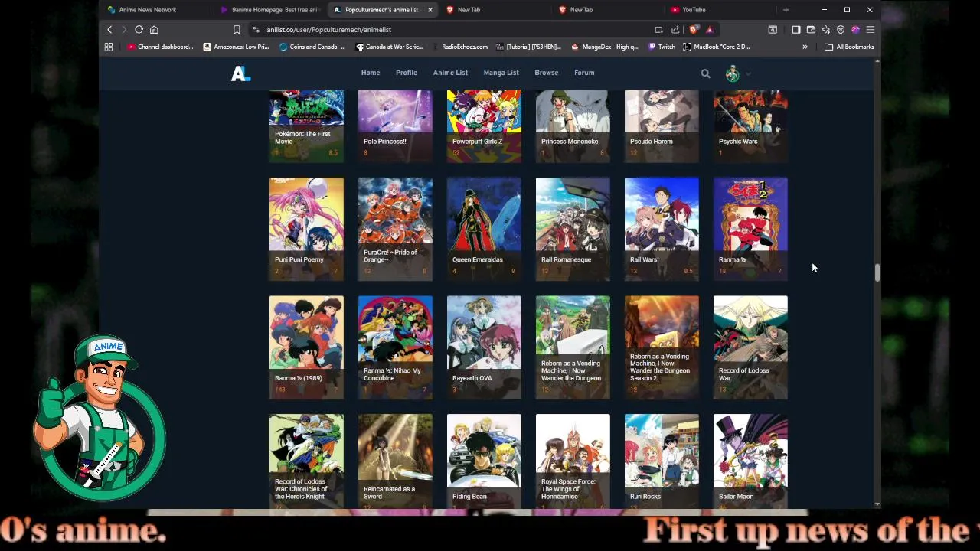This screenshot has height=551, width=980.
Task: Open the MacBook Core 2 D bookmark
Action: click(716, 47)
